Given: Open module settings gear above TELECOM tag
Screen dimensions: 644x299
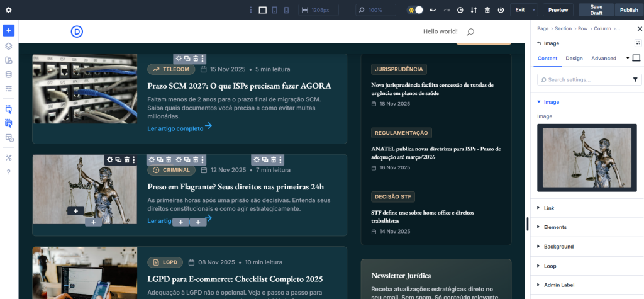Looking at the screenshot, I should click(x=179, y=59).
